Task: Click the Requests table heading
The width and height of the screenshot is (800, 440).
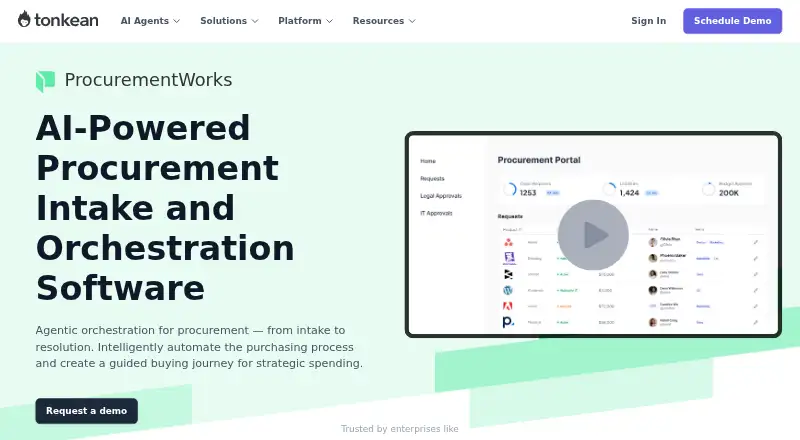Action: tap(510, 216)
